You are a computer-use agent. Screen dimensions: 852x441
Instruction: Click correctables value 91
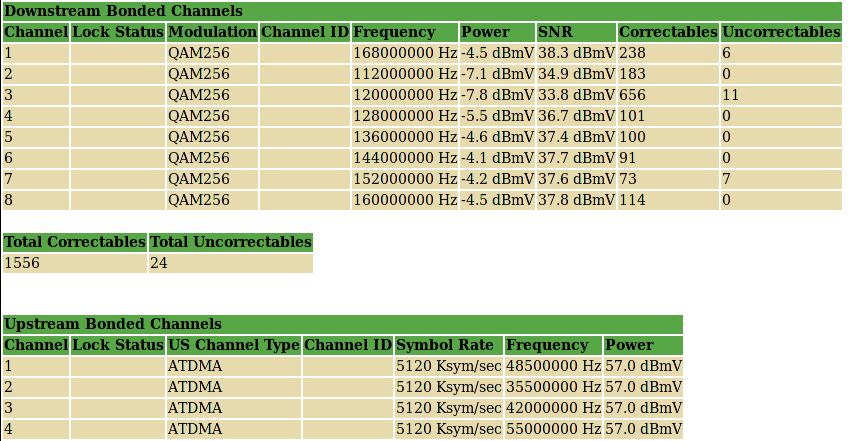click(x=627, y=158)
